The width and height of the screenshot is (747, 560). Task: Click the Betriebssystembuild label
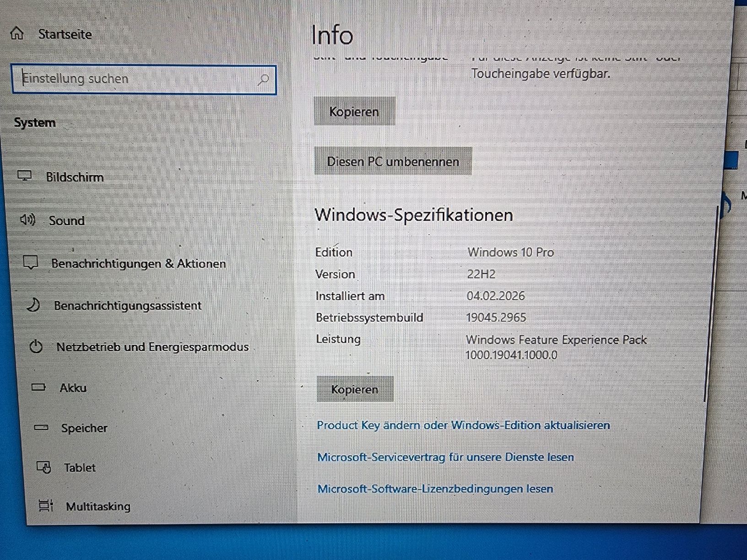click(x=369, y=318)
